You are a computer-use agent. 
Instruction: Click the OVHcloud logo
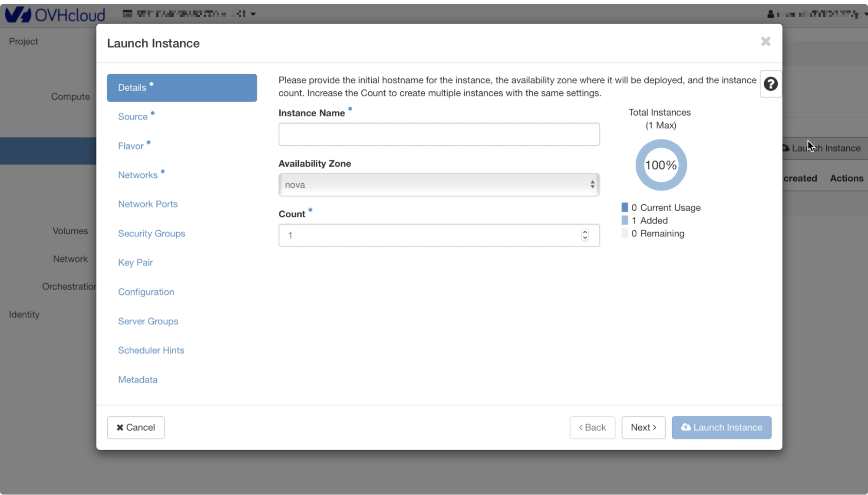(55, 14)
